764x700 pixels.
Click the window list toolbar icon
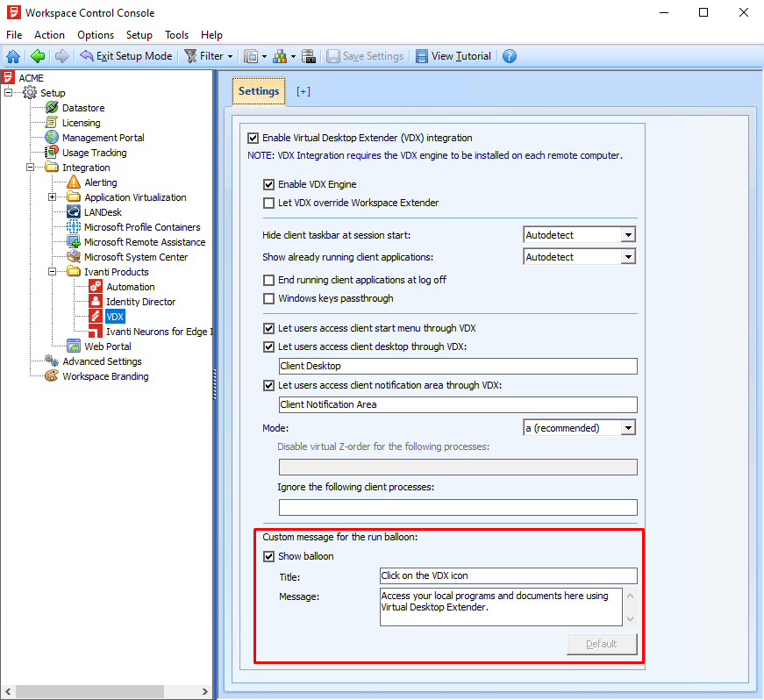click(x=251, y=56)
